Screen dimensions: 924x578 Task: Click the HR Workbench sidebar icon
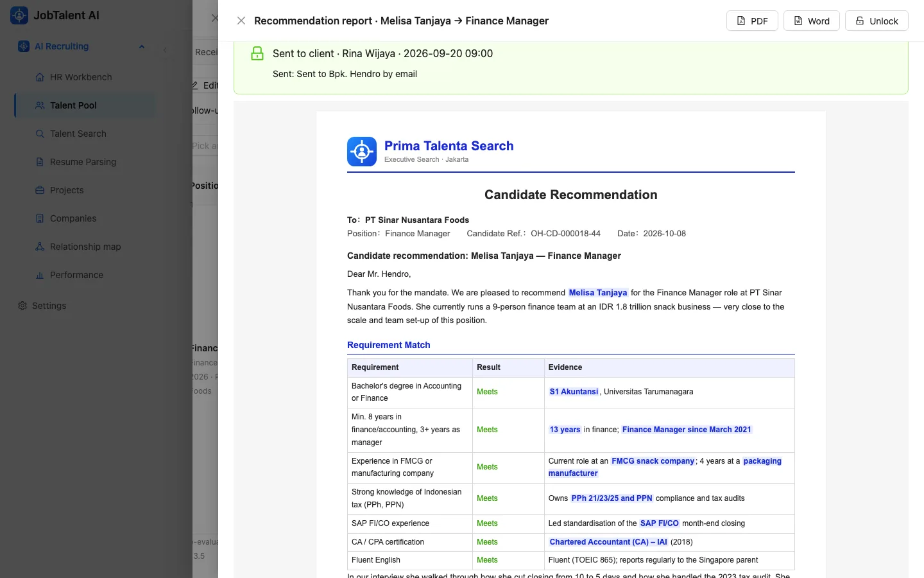coord(40,77)
